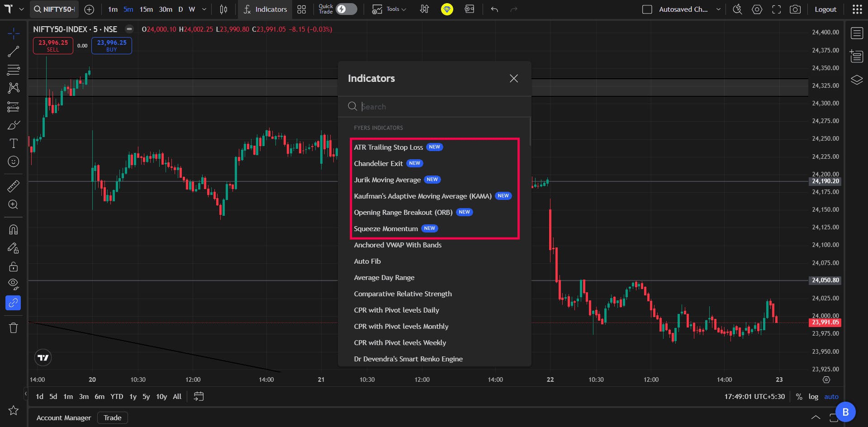Screen dimensions: 868x427
Task: Open quick search icon in top bar
Action: [x=737, y=9]
